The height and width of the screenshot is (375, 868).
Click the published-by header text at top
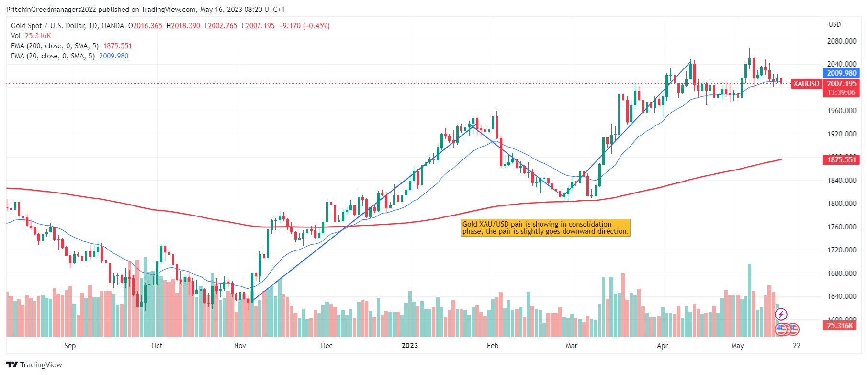point(146,10)
